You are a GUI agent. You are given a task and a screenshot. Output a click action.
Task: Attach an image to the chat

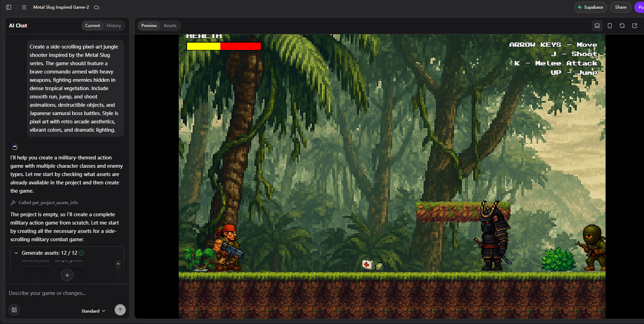coord(14,310)
